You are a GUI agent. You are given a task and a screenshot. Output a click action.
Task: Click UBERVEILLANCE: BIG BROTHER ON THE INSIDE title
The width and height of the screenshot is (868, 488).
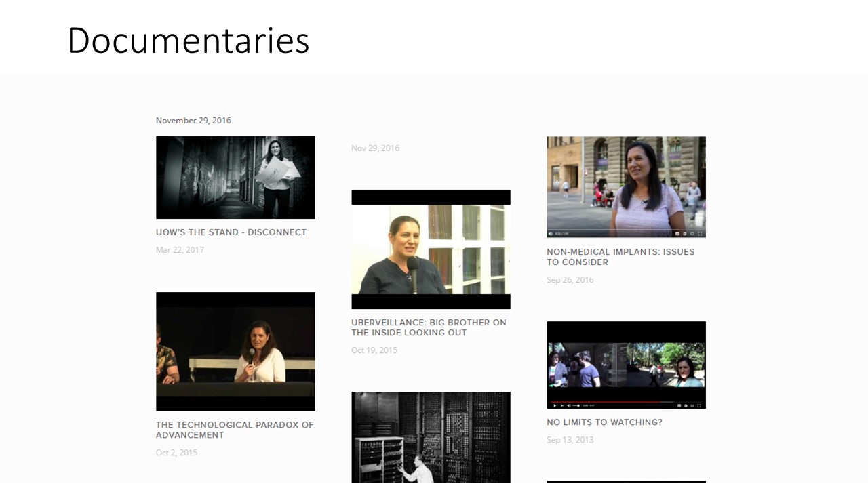[429, 327]
